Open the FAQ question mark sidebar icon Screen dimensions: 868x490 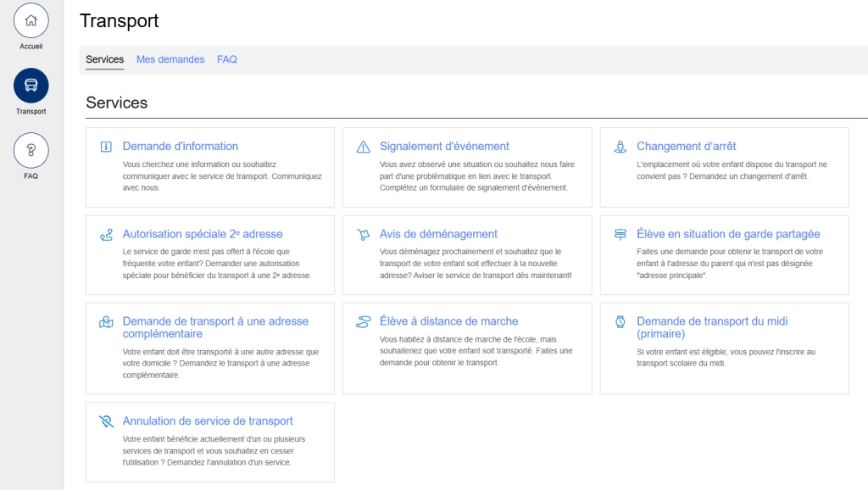(x=31, y=150)
